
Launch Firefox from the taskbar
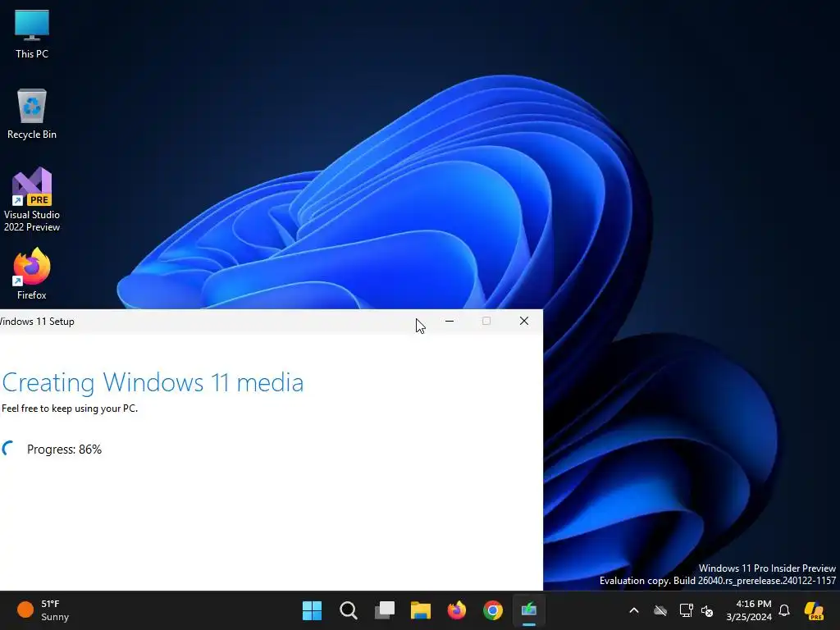[456, 610]
